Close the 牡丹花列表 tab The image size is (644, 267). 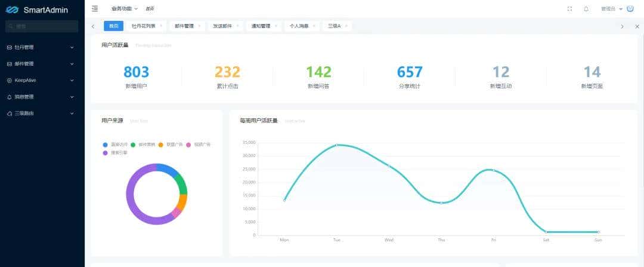click(160, 26)
